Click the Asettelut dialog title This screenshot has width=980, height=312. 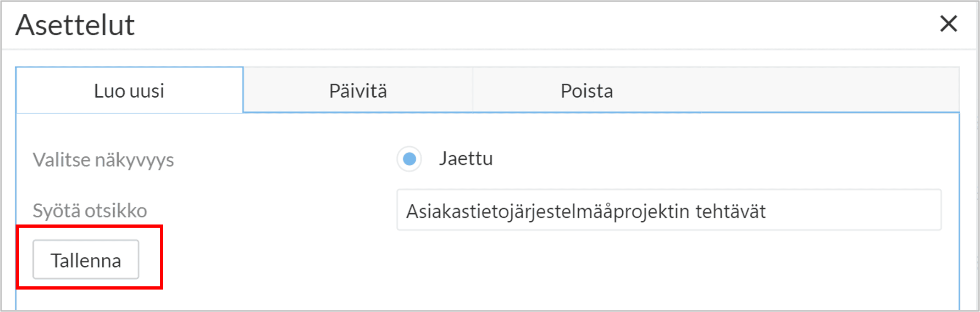75,25
